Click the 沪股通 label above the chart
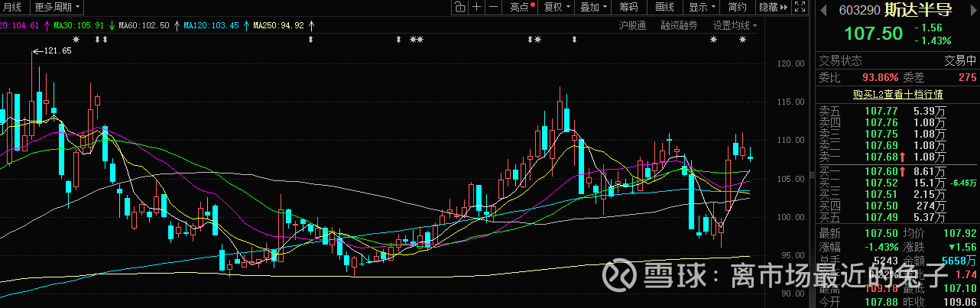The image size is (980, 308). point(632,25)
